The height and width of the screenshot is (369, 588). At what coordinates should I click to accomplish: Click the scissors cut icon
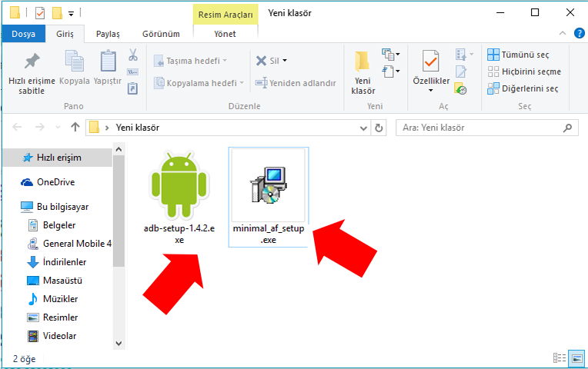tap(132, 55)
